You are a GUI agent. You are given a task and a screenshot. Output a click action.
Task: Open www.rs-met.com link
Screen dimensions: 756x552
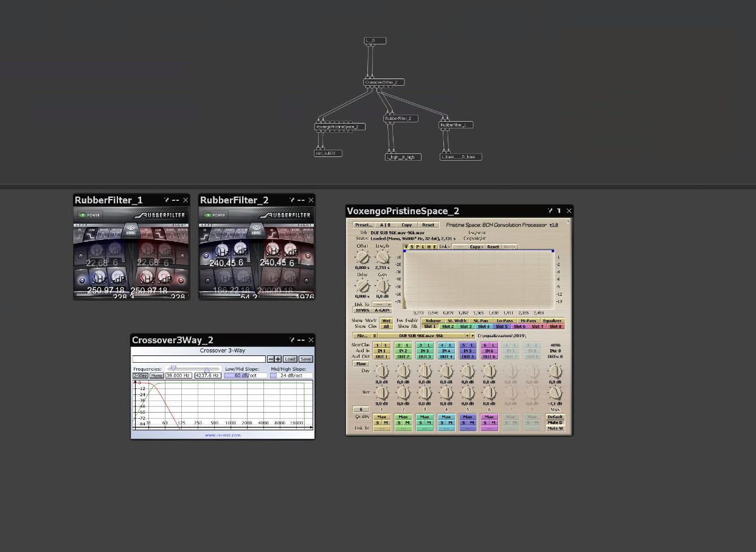223,435
